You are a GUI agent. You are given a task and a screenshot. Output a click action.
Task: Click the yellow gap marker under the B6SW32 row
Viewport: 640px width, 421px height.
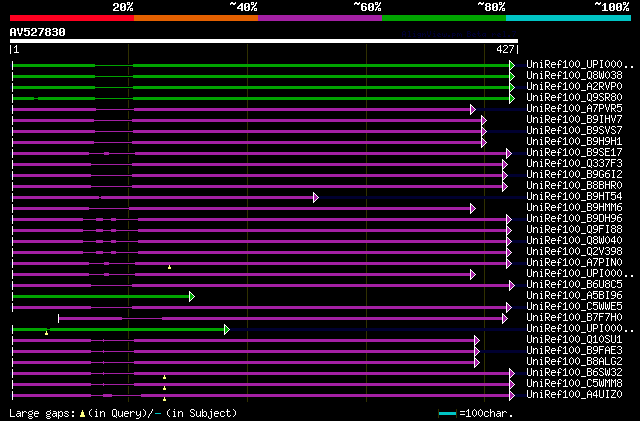[164, 377]
